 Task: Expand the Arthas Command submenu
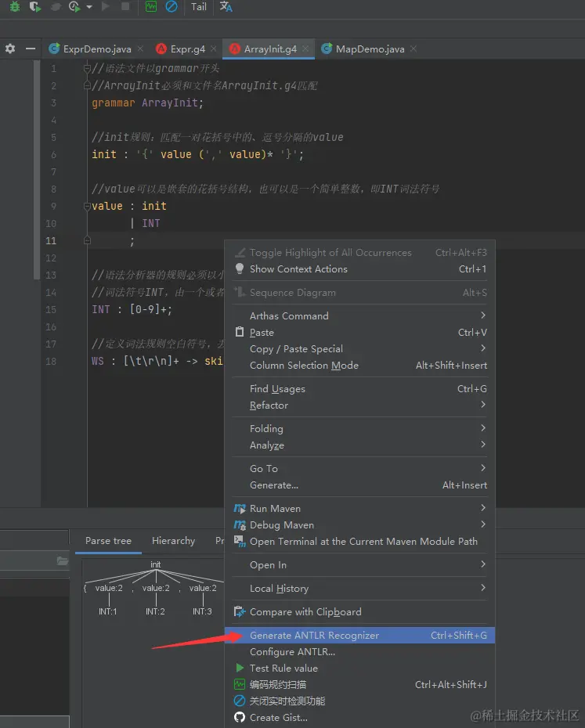tap(359, 315)
